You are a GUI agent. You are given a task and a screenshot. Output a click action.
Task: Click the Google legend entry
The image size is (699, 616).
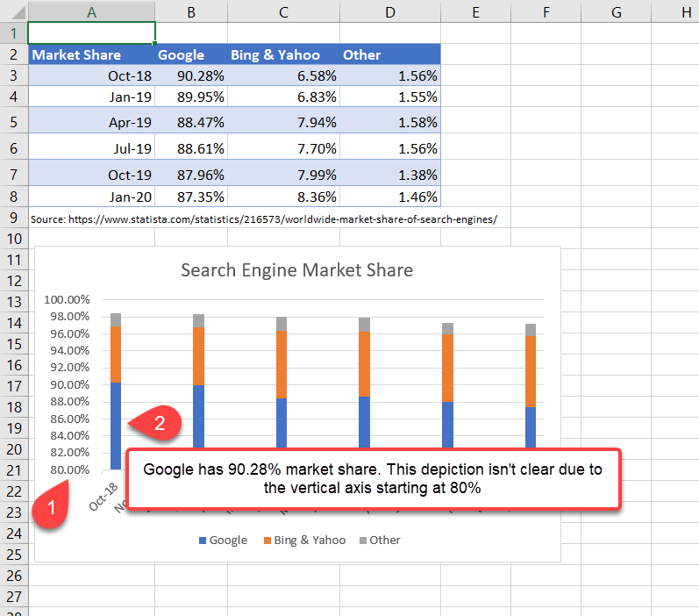tap(223, 541)
